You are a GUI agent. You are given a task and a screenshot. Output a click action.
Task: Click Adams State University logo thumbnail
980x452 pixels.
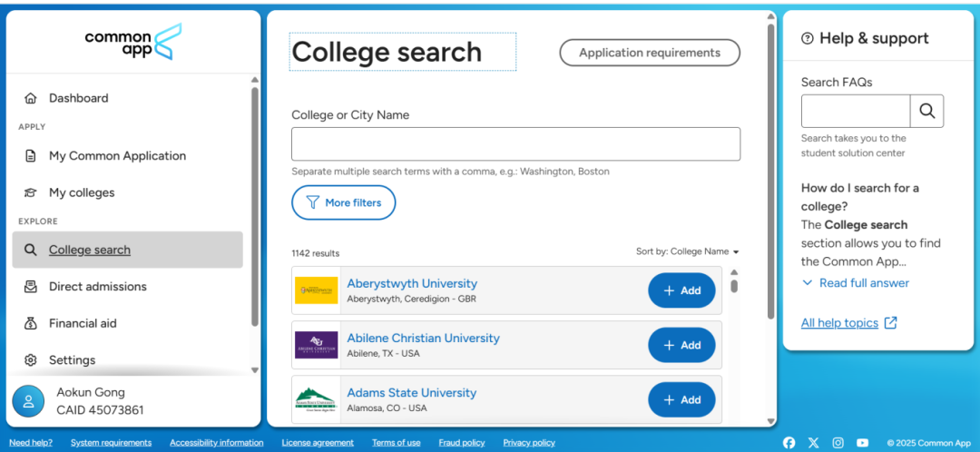(316, 400)
